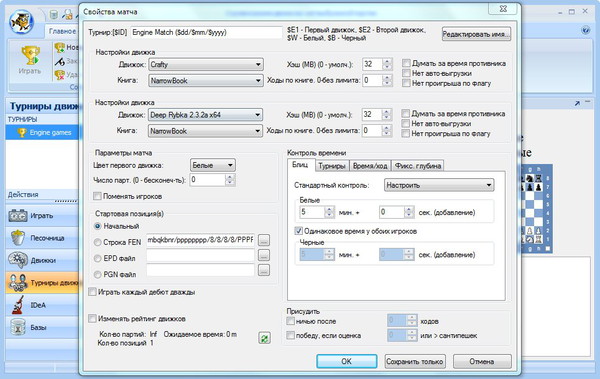
Task: Open the first Движок dropdown showing Crafty
Action: pos(206,64)
